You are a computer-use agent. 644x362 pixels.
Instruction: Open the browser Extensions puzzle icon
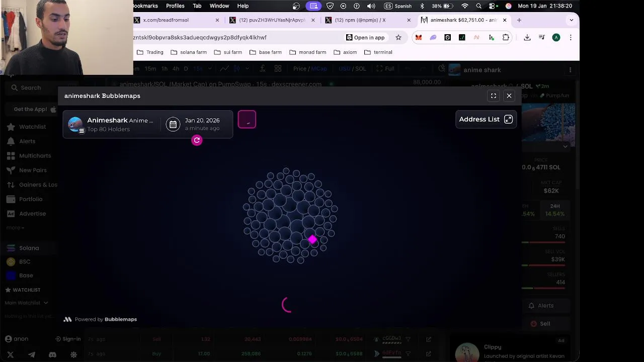(506, 37)
